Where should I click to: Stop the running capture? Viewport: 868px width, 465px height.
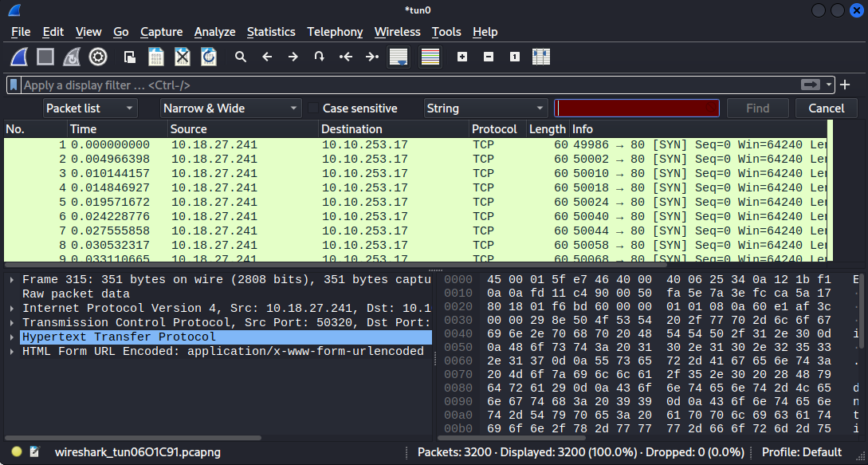pos(45,57)
